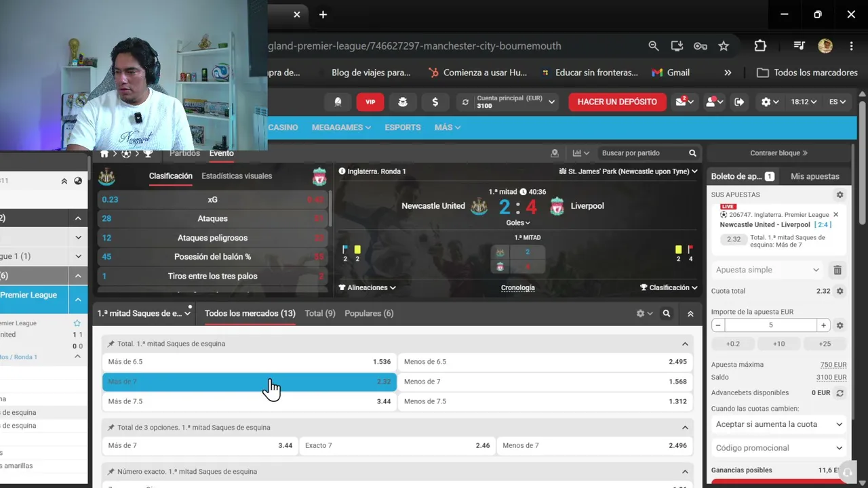Click the logout arrow icon
This screenshot has height=488, width=868.
click(x=739, y=102)
